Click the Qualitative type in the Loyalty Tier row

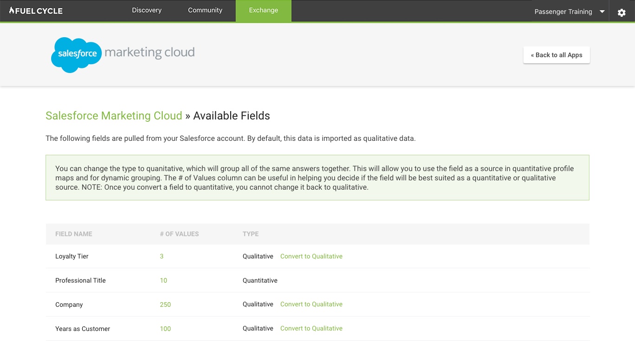[258, 256]
